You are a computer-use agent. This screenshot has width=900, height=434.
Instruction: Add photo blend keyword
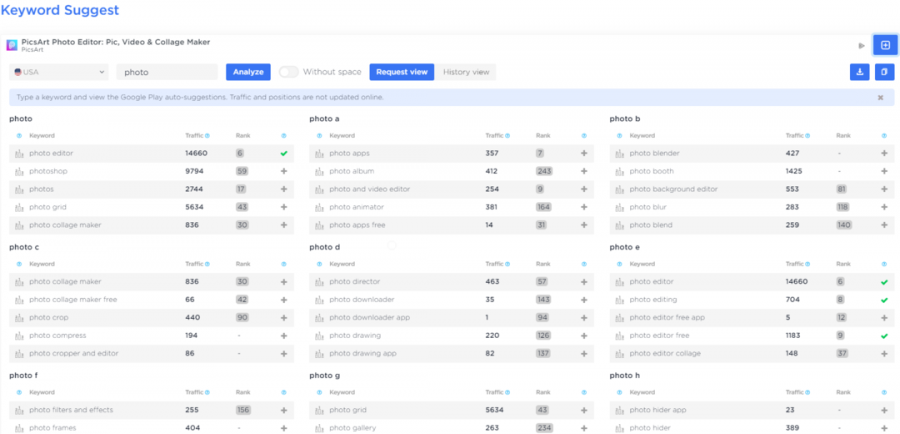[884, 225]
